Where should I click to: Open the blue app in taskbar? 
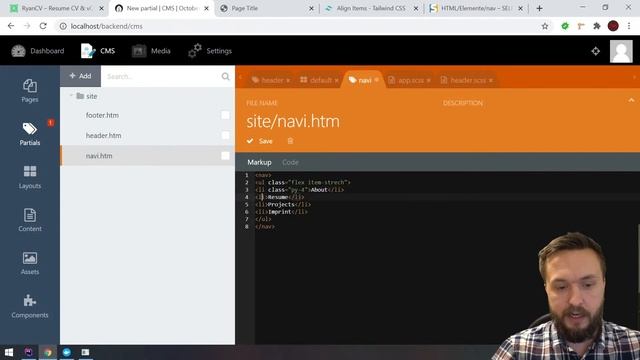(x=67, y=352)
